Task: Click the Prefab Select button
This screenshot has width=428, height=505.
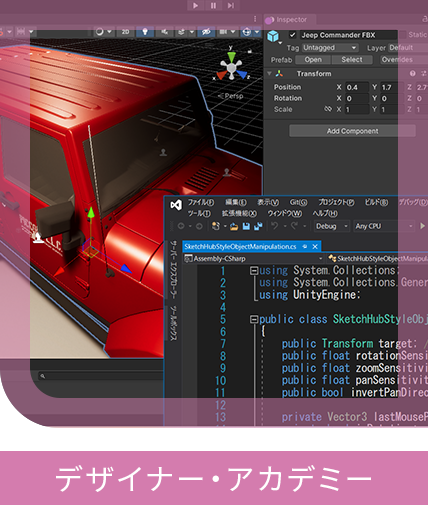Action: (x=352, y=60)
